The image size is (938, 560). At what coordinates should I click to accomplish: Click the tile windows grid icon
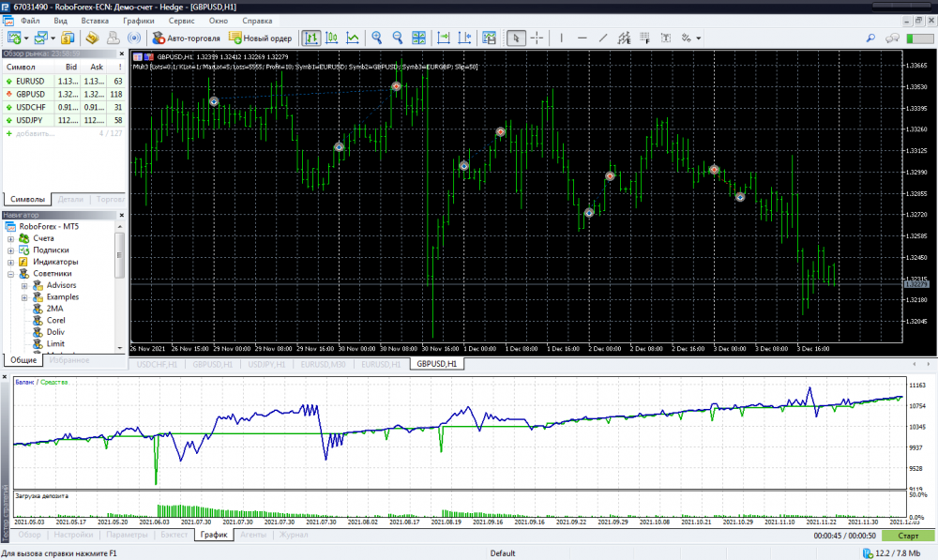pyautogui.click(x=418, y=38)
